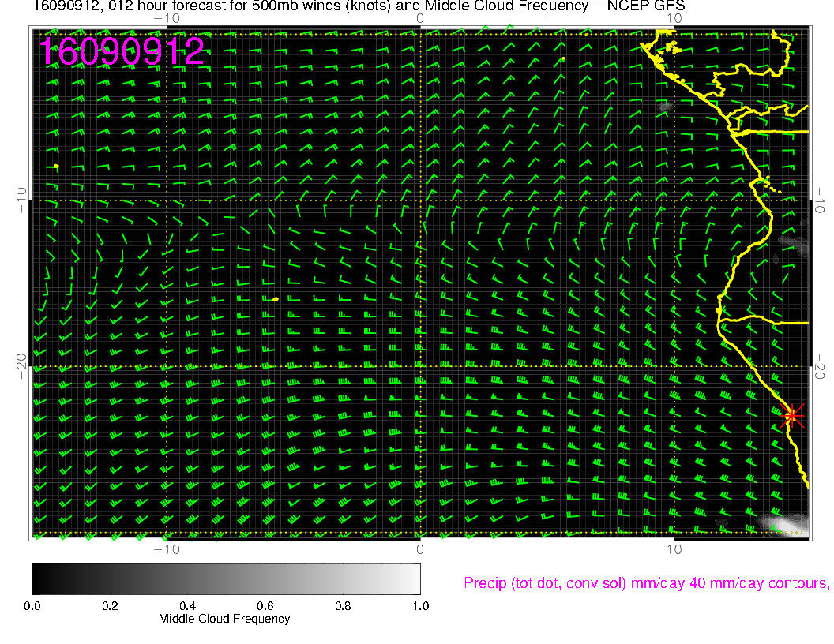Click the small yellow island dot near the top of the map
This screenshot has width=834, height=644.
tap(563, 58)
